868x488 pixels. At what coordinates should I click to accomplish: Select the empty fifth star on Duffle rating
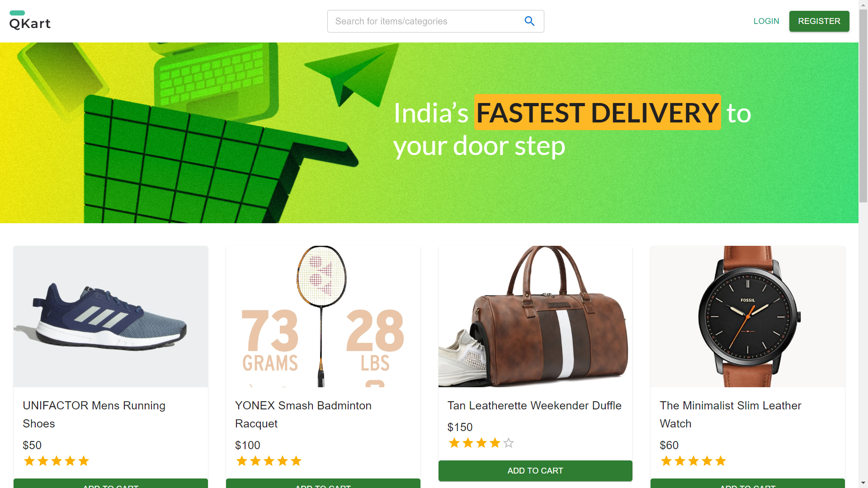[x=509, y=443]
